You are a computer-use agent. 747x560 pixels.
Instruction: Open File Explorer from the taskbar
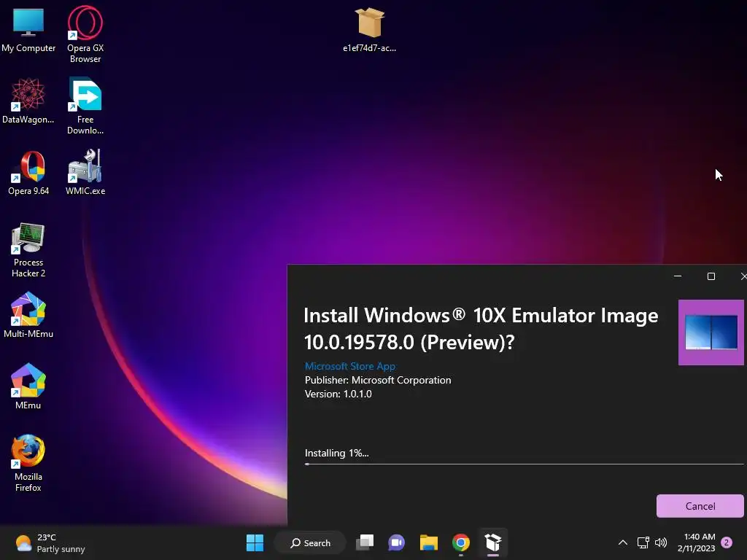coord(429,542)
